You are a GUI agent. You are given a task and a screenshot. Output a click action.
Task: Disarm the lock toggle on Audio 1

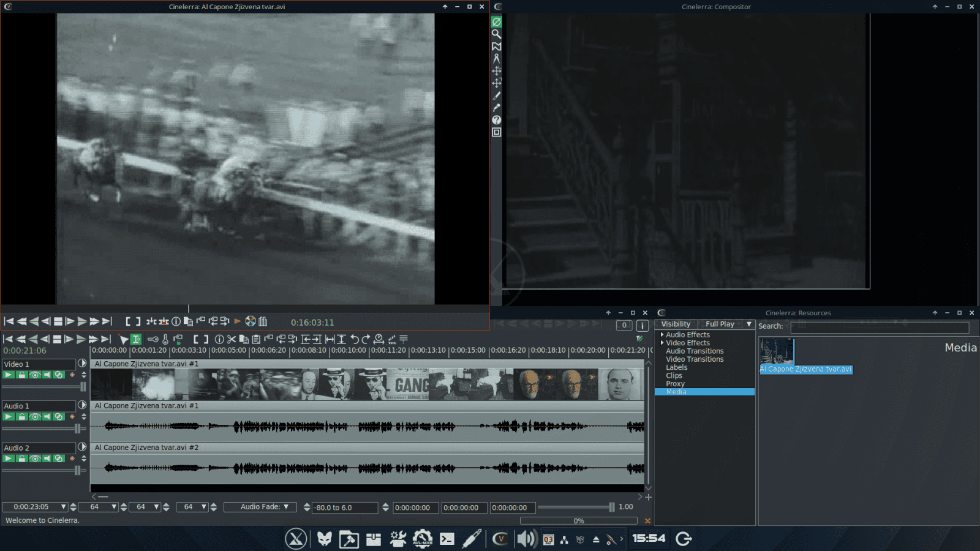pos(21,417)
